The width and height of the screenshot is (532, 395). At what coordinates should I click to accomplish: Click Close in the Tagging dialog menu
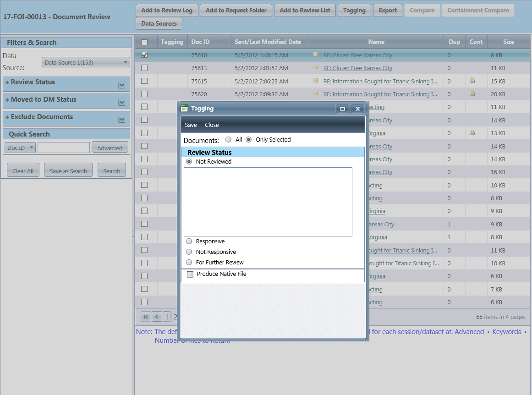pyautogui.click(x=212, y=125)
